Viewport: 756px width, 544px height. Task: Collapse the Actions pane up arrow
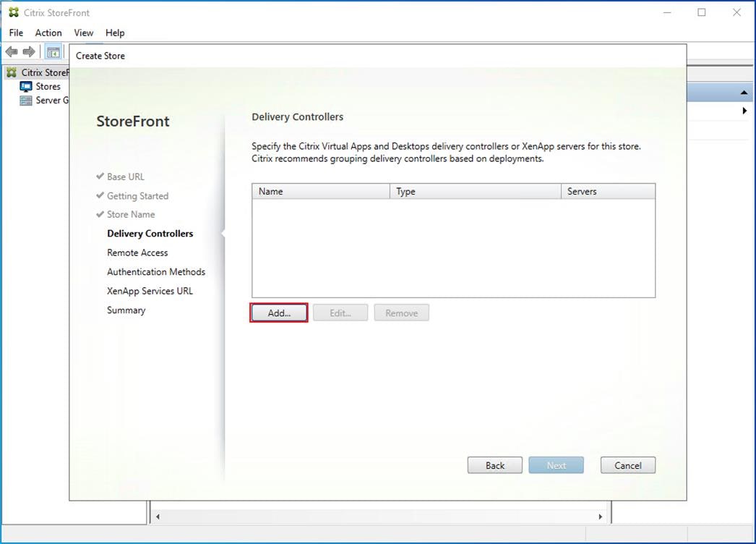point(744,92)
